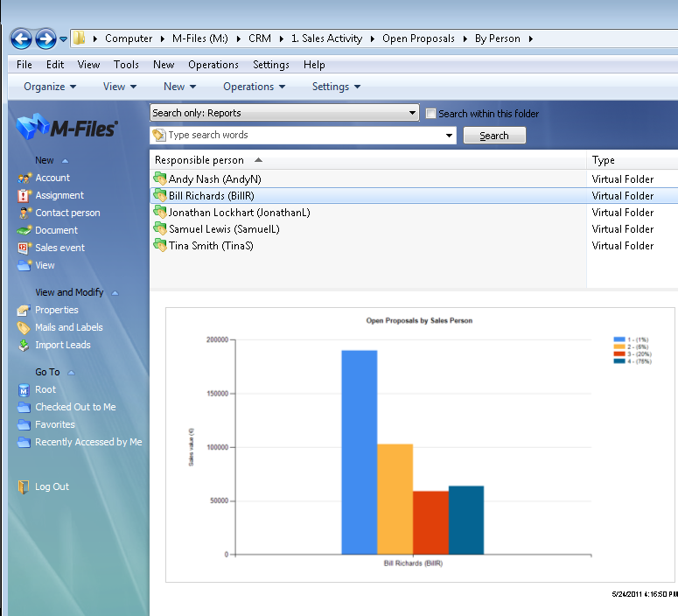Click the new View folder icon

[24, 265]
